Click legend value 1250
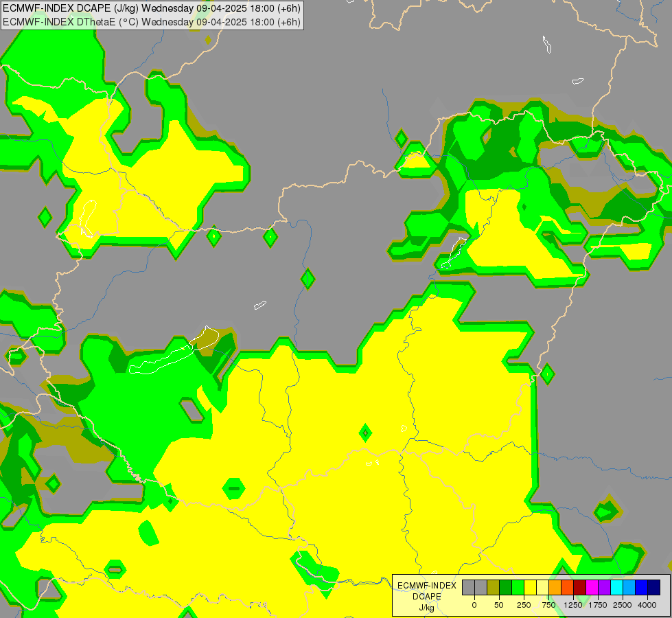Screen dimensions: 672x618 (x=573, y=605)
